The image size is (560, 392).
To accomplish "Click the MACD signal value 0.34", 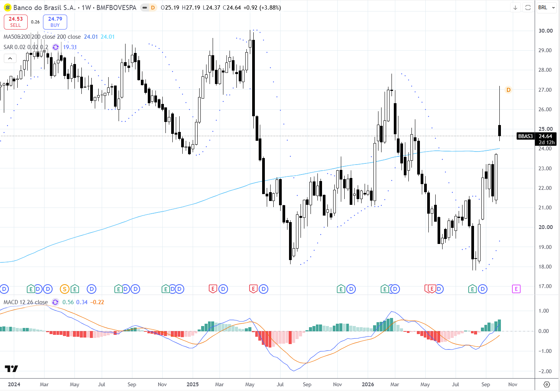I will tap(82, 302).
